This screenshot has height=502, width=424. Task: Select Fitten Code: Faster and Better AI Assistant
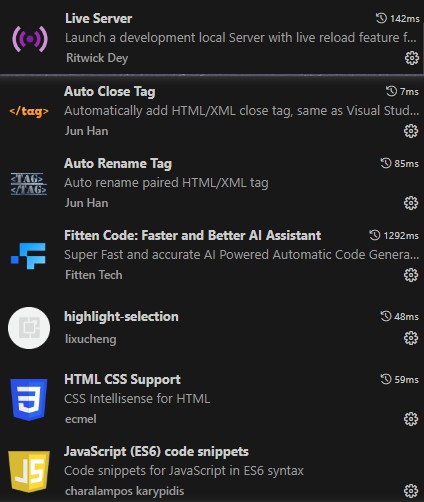click(193, 235)
